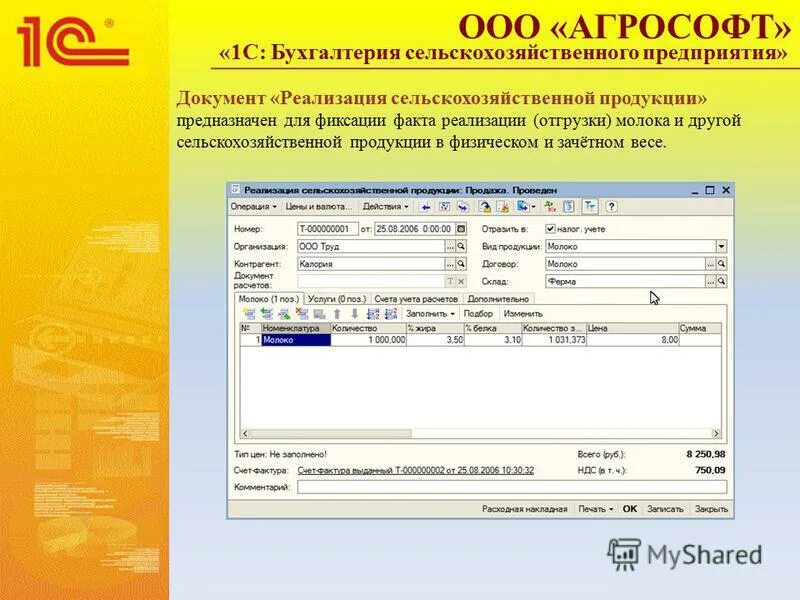Open the Операция menu

[250, 207]
